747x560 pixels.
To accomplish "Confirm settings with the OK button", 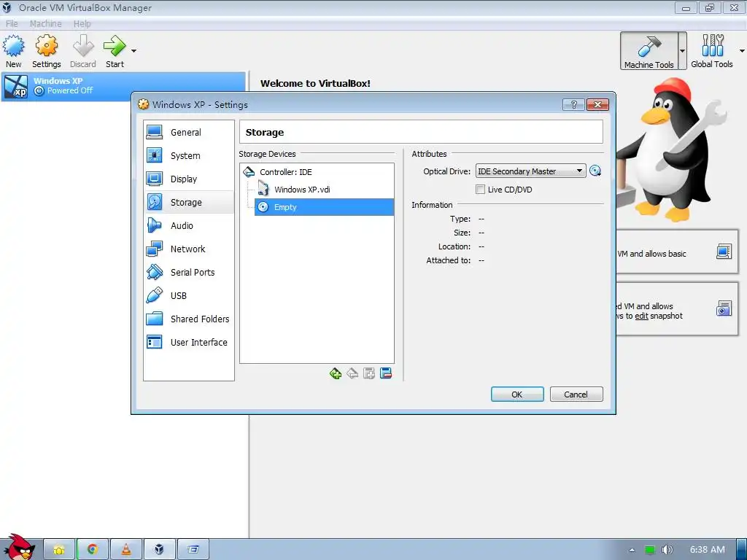I will [517, 394].
